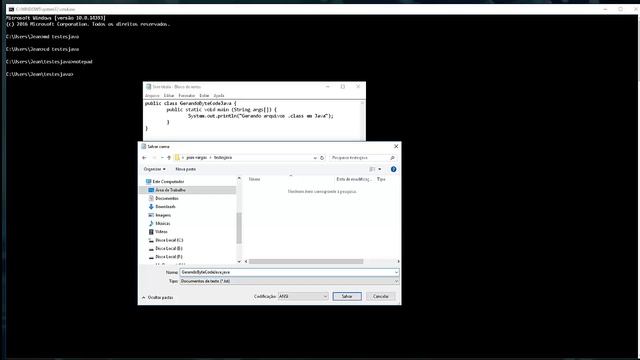
Task: Click the Forward arrow in the save dialog
Action: [x=154, y=158]
